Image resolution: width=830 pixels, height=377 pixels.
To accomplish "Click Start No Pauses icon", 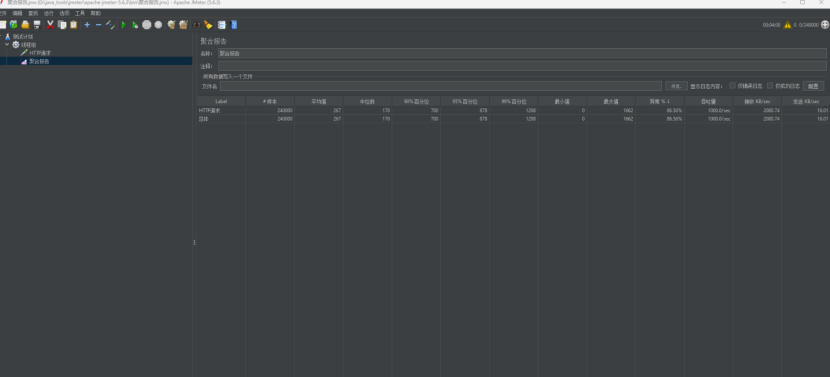I will point(135,24).
